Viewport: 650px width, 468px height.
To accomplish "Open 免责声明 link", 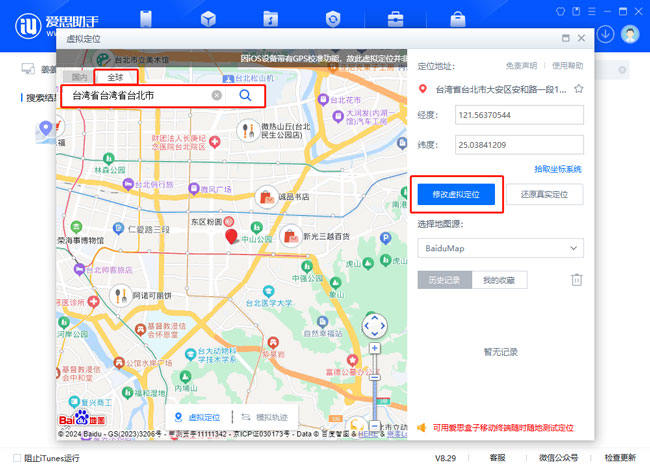I will (x=521, y=65).
